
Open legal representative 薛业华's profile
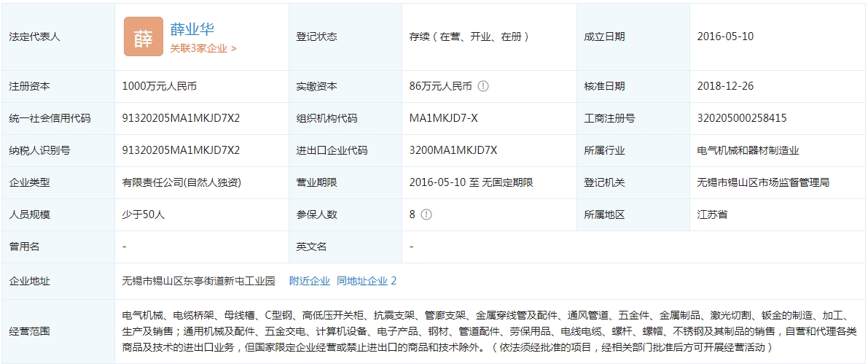(192, 29)
